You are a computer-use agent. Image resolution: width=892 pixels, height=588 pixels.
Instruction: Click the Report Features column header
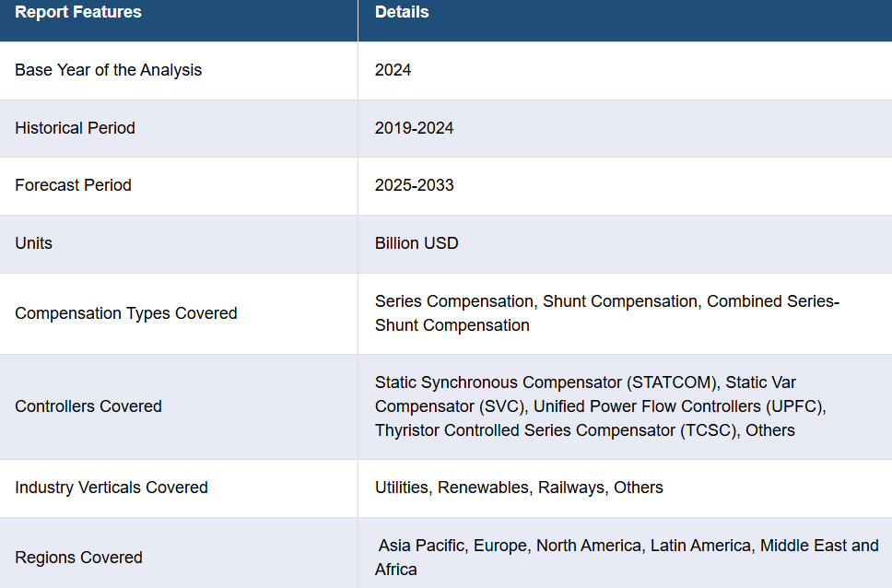78,12
